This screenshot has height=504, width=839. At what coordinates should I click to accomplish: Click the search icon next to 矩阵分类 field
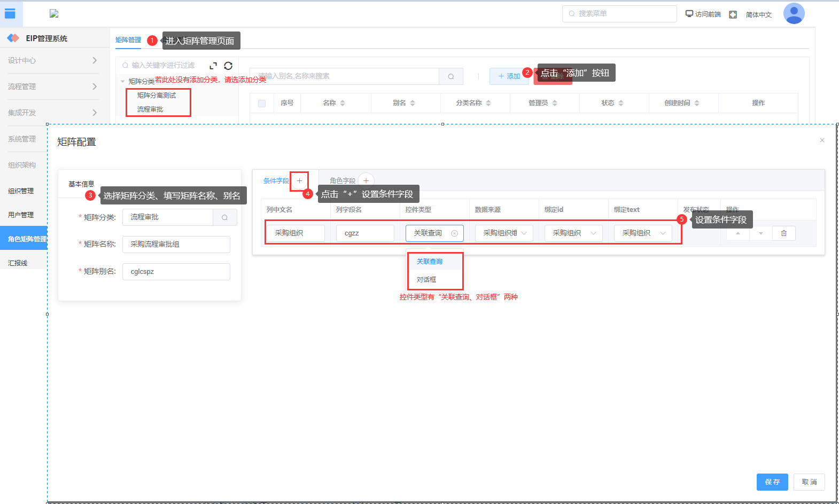tap(225, 217)
